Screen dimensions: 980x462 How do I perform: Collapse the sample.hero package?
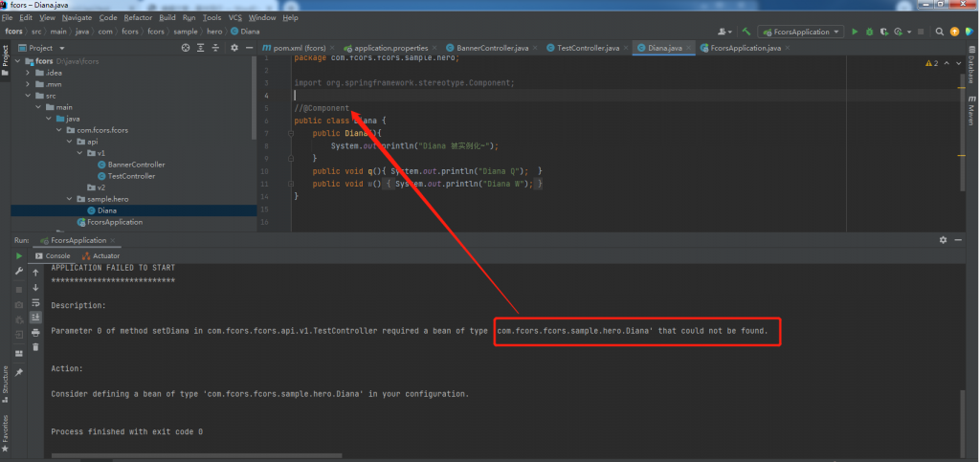point(70,199)
